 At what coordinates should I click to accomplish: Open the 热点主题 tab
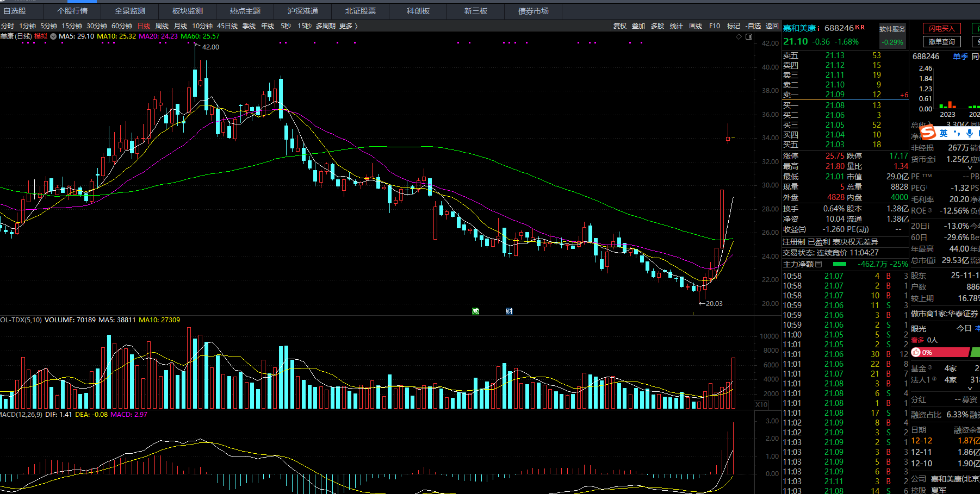(245, 11)
